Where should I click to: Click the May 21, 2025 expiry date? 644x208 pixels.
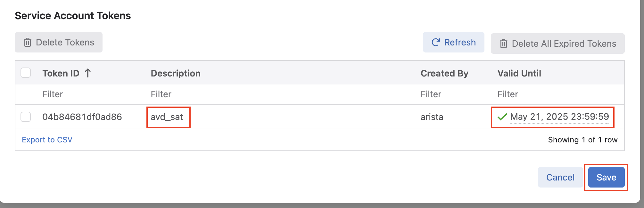pos(559,117)
